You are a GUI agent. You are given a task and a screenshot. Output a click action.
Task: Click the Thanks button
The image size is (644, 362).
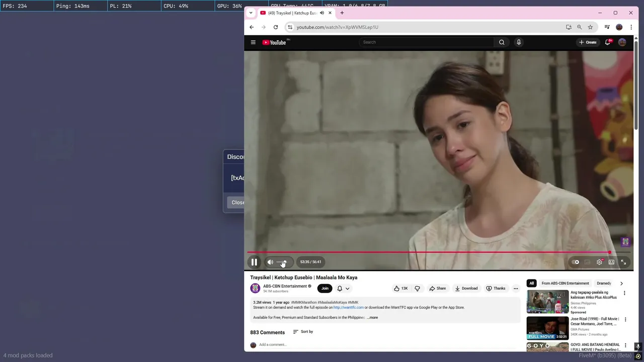coord(496,289)
